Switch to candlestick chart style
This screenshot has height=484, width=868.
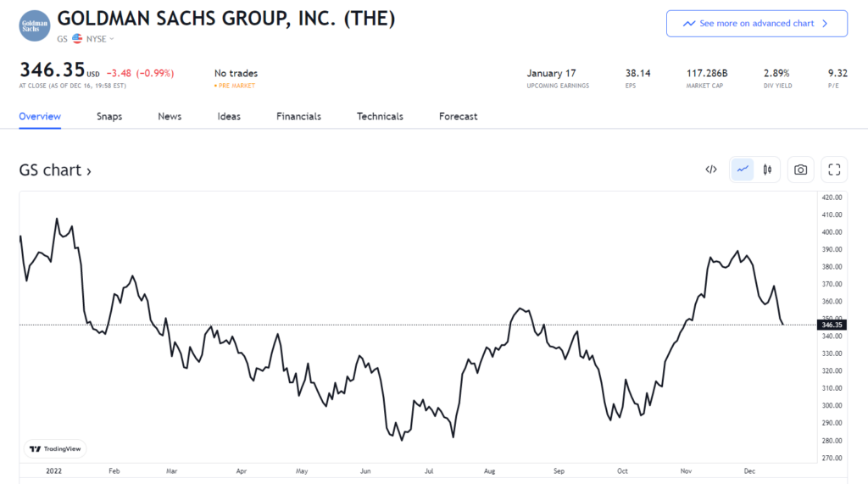click(767, 170)
